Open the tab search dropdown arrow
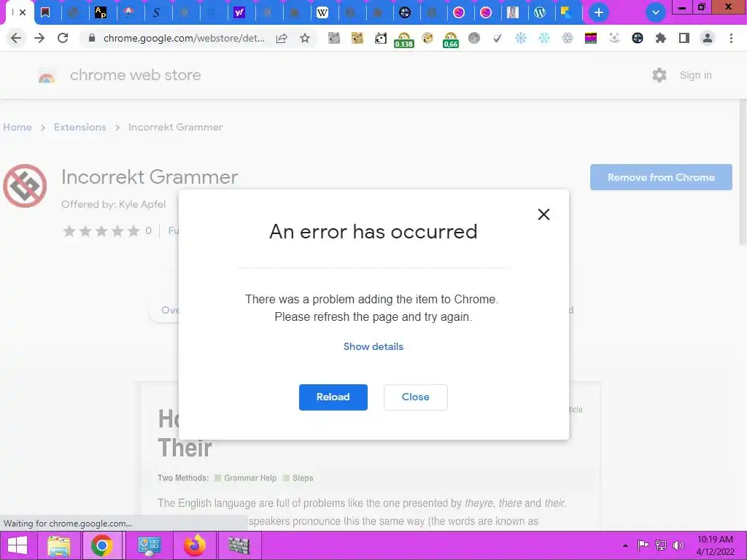This screenshot has width=747, height=560. (x=656, y=12)
